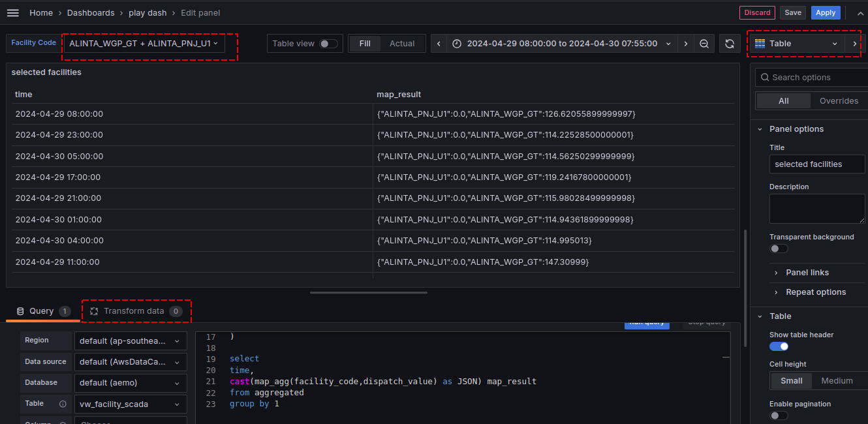Image resolution: width=868 pixels, height=424 pixels.
Task: Expand visualization picker side arrow
Action: (854, 44)
